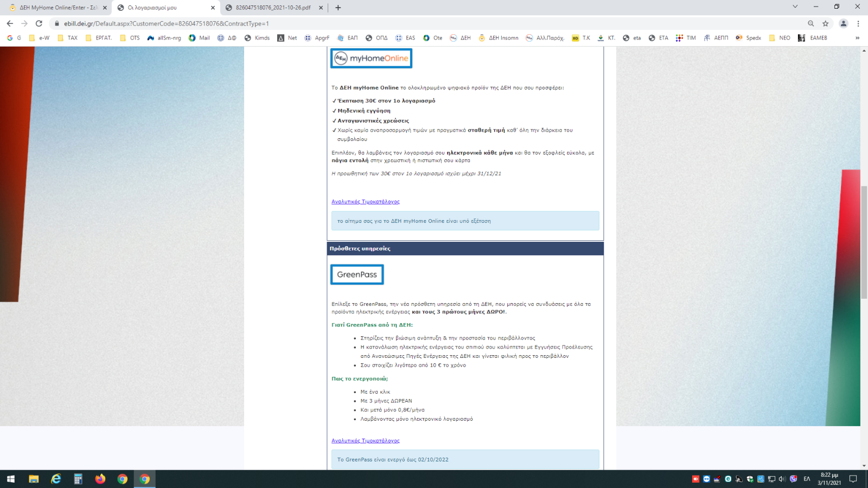Open a new tab with plus button
Screen dimensions: 868x488
click(338, 8)
